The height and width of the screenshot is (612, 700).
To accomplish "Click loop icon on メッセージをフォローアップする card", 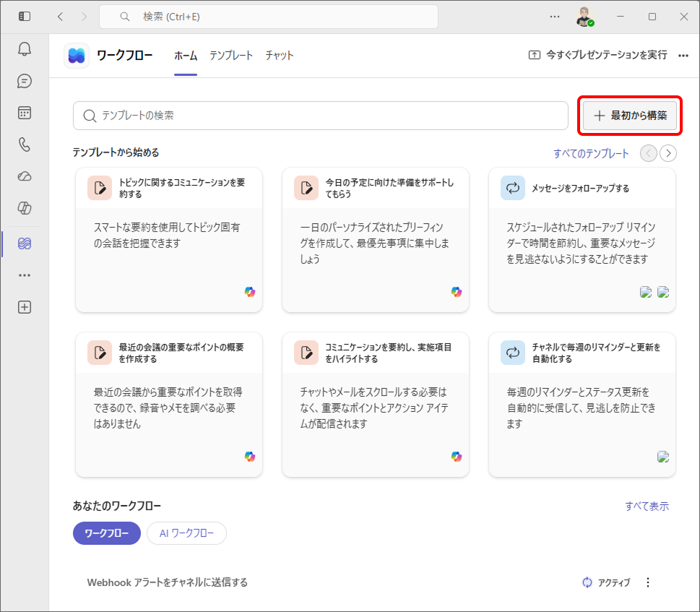I will coord(513,188).
